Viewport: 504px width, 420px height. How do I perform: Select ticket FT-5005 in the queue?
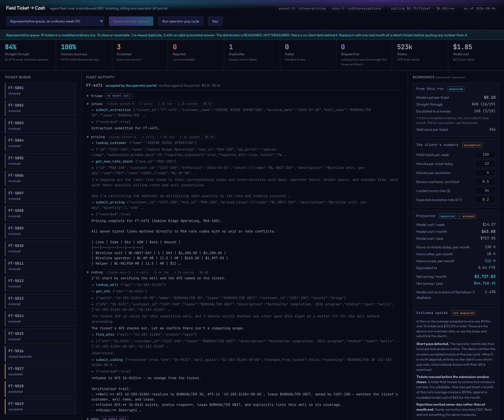40,161
